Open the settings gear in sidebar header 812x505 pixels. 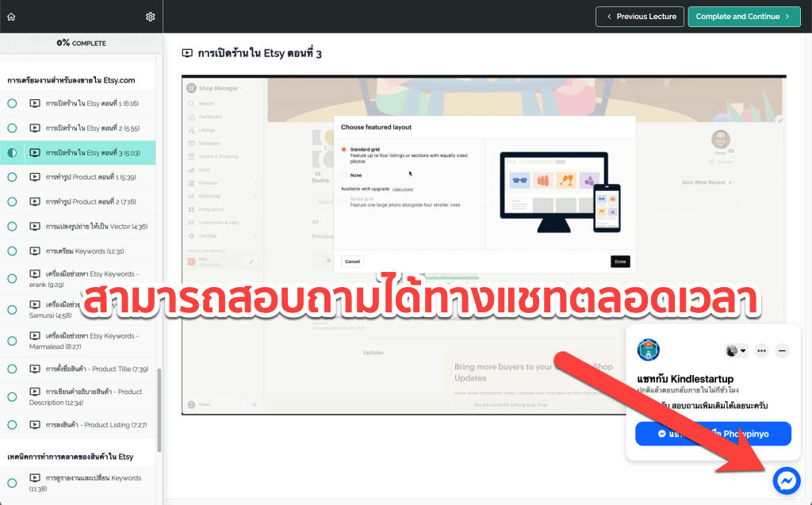click(x=150, y=17)
